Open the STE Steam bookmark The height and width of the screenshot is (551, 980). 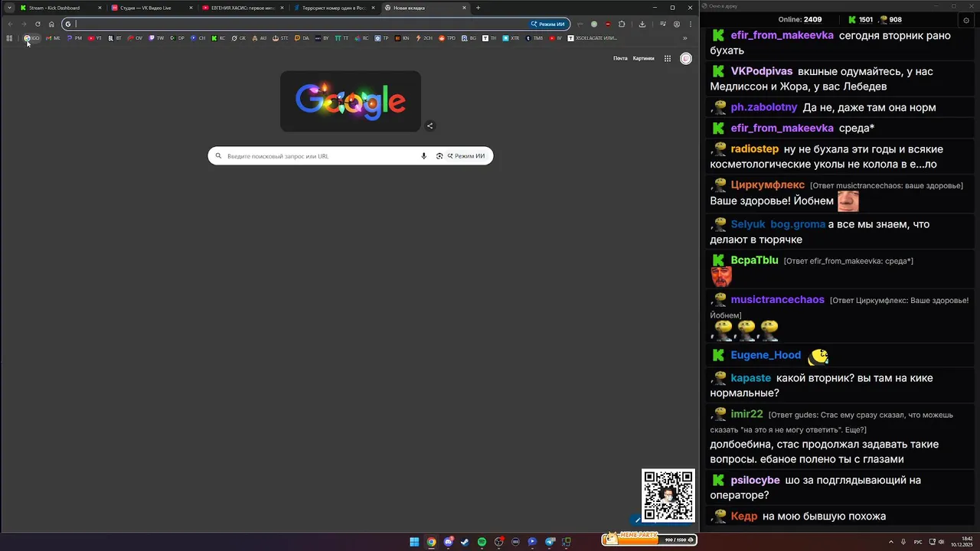(x=281, y=37)
